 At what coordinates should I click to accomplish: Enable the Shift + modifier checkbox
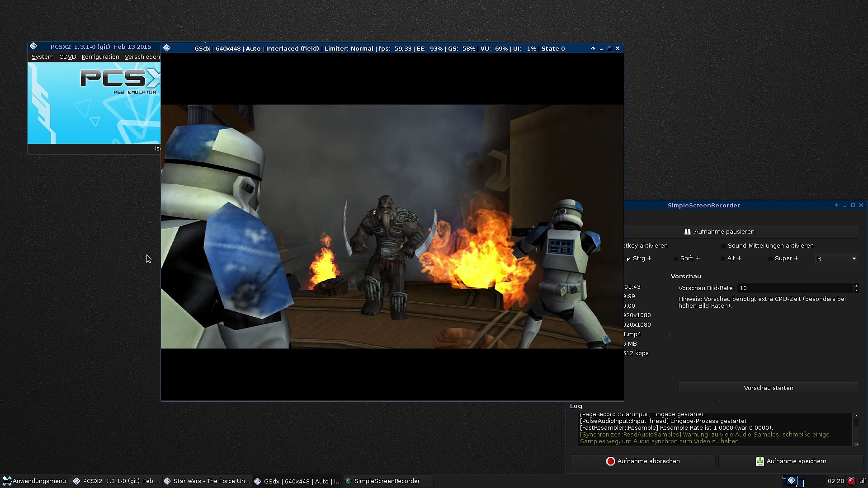tap(676, 259)
